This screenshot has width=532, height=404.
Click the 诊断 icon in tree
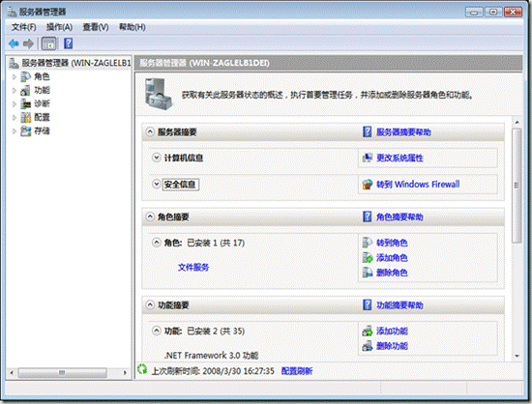point(26,103)
